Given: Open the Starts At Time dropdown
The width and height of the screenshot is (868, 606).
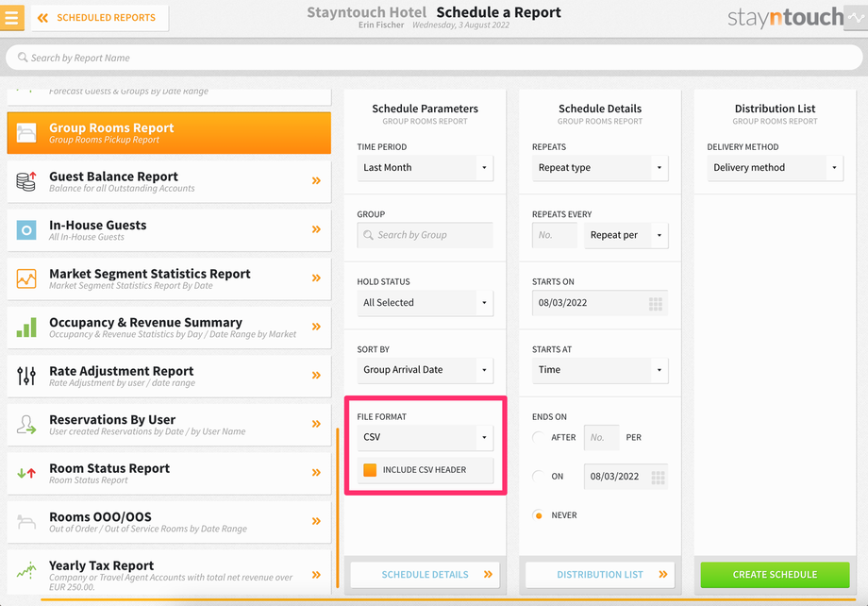Looking at the screenshot, I should click(599, 370).
